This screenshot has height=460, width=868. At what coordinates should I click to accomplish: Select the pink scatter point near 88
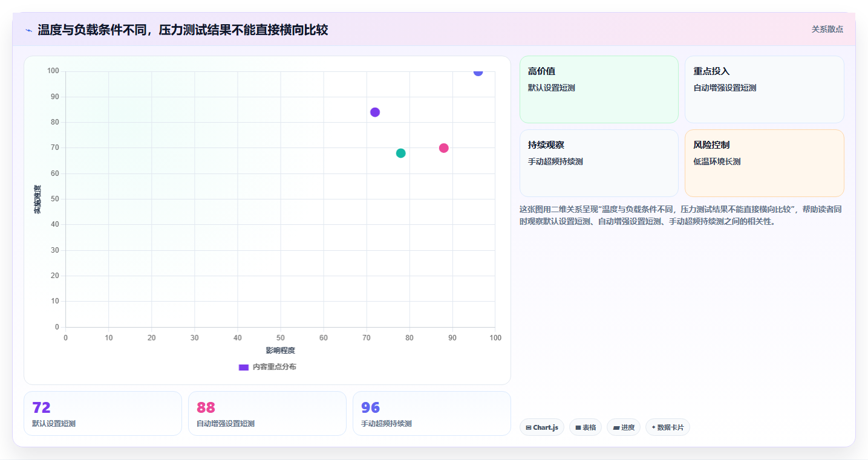[443, 148]
